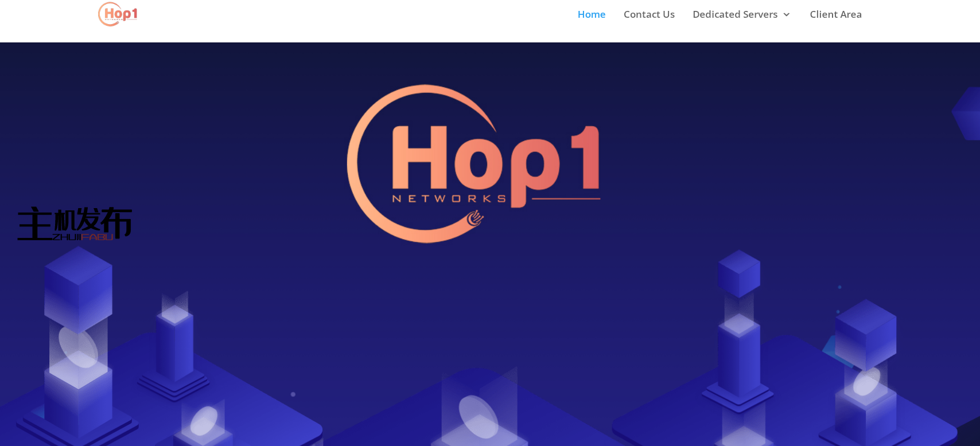Screen dimensions: 980x446
Task: Click the small Hop1 logo in header
Action: point(118,14)
